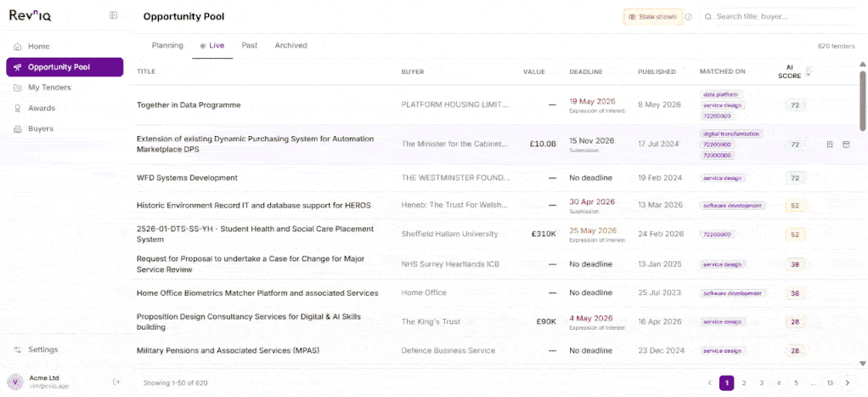Click software development tag on HEROS row
868x397 pixels.
click(x=732, y=205)
